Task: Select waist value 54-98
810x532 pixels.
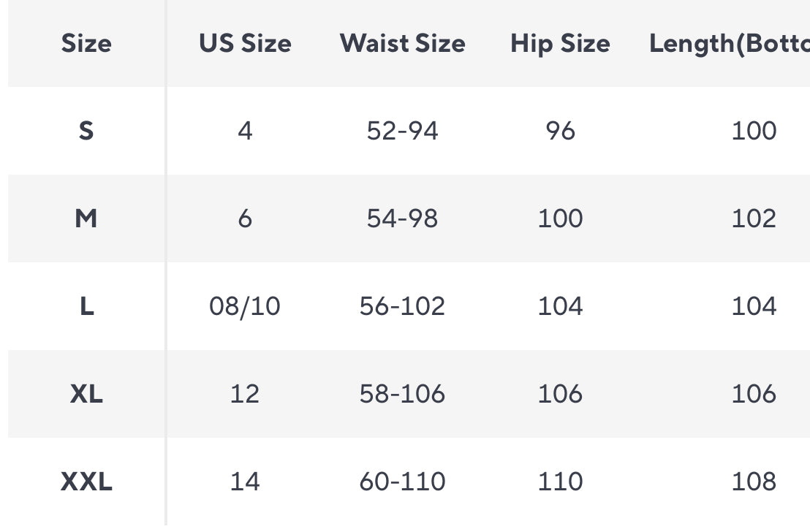Action: pos(402,218)
